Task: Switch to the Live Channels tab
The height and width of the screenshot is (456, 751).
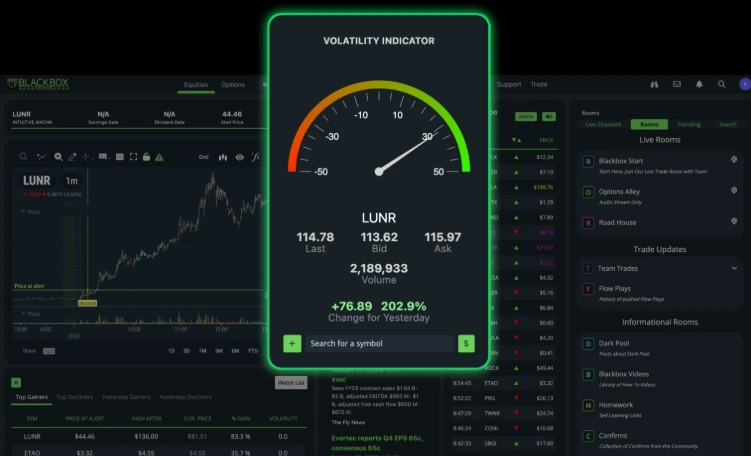Action: click(603, 125)
